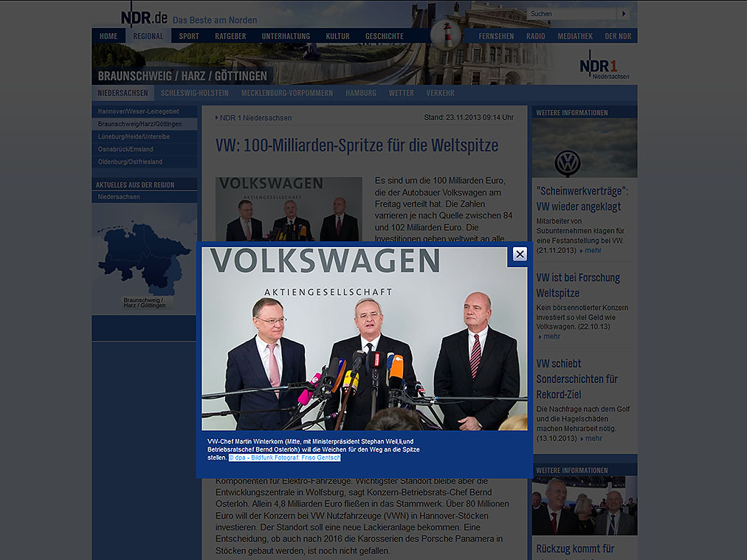Open Braunschweig/Harz/Göttingen in the sidebar
747x560 pixels.
[x=145, y=124]
